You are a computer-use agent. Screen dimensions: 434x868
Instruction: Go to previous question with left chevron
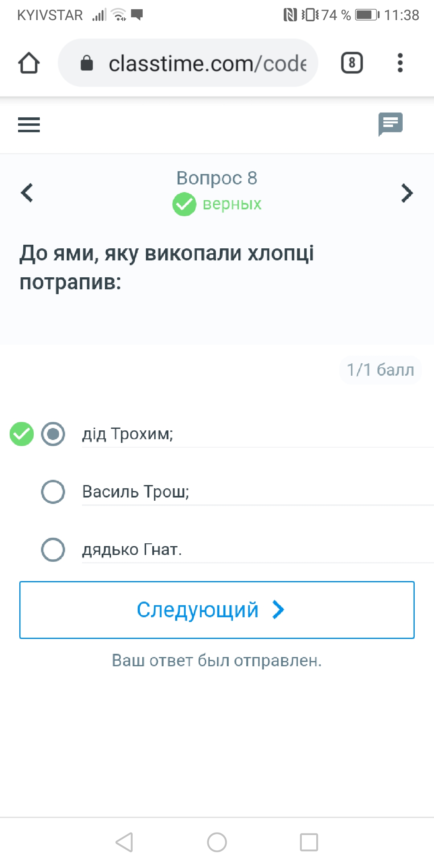27,193
